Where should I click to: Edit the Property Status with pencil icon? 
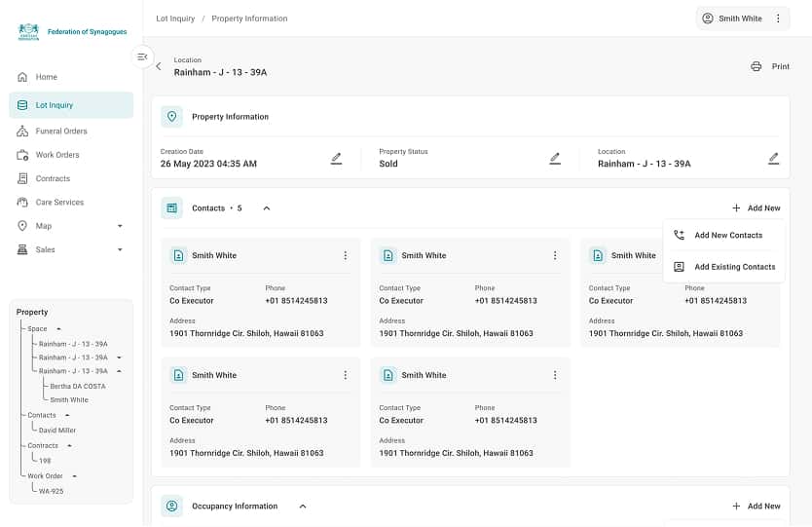tap(555, 158)
